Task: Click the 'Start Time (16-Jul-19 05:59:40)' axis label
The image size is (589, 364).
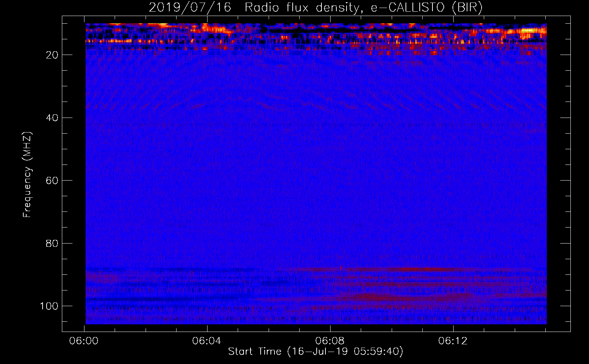Action: click(x=316, y=352)
